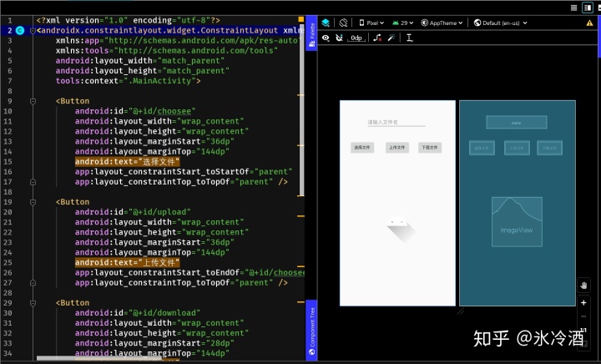
Task: Click layout_marginStart="28dp" on line 33
Action: (154, 343)
